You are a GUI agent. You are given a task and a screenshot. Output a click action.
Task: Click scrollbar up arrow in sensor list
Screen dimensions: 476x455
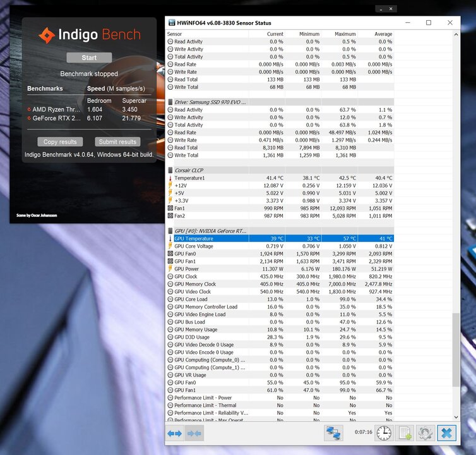point(456,35)
